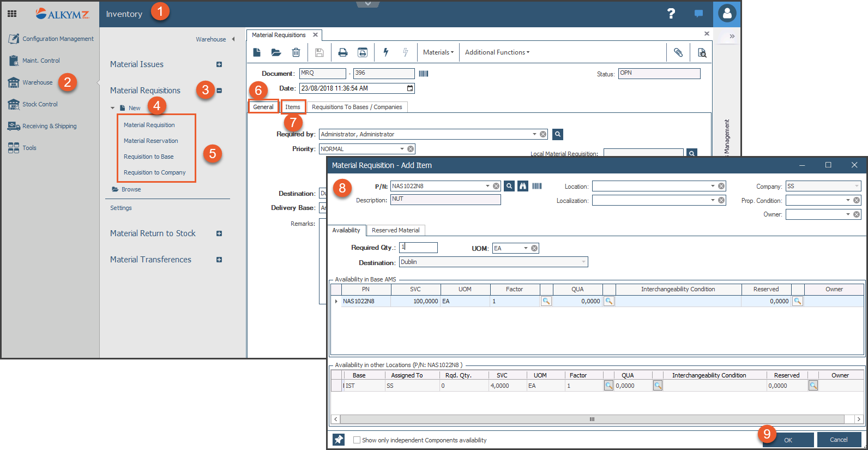The width and height of the screenshot is (868, 450).
Task: Click the P/N search magnifier button
Action: pyautogui.click(x=509, y=186)
